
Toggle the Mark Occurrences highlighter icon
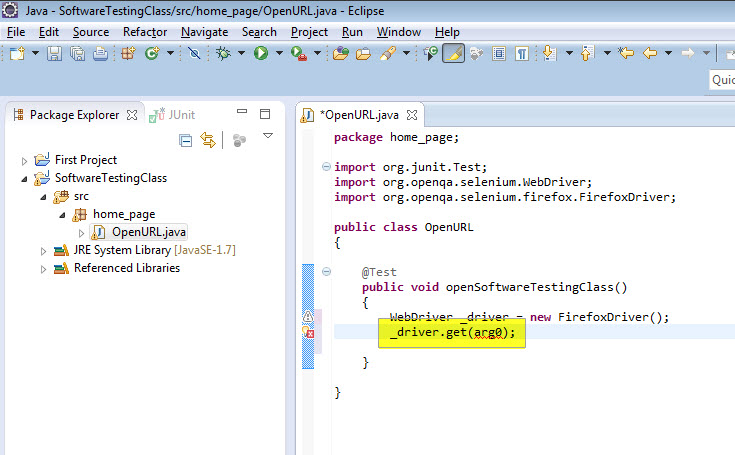point(453,53)
